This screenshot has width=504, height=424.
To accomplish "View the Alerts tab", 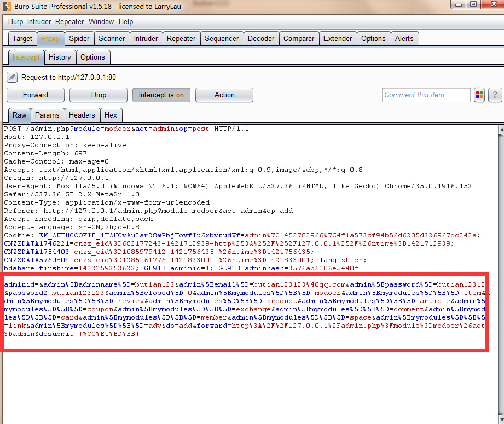I will [x=404, y=39].
